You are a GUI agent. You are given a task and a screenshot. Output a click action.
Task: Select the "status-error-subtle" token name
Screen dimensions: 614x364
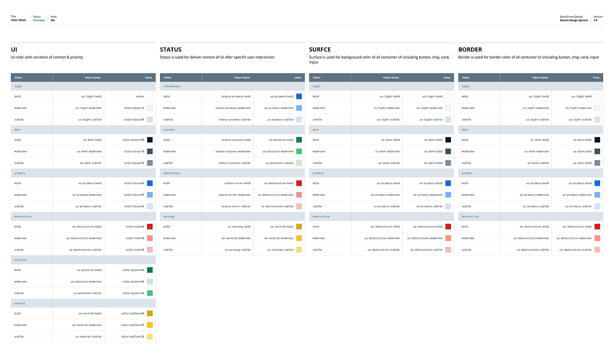(236, 206)
